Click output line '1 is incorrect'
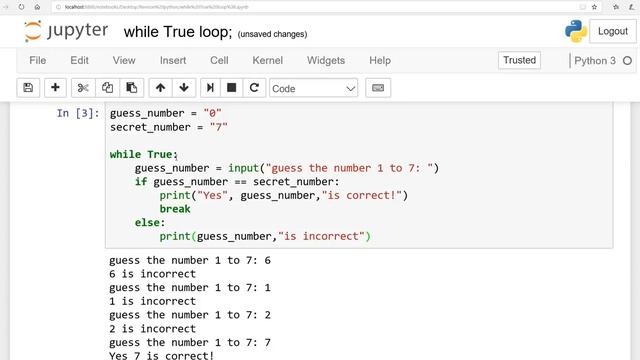Screen dimensions: 640x360 coord(152,301)
